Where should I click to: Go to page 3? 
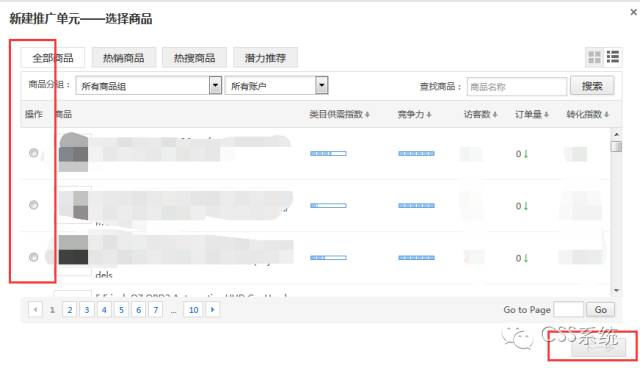coord(87,310)
